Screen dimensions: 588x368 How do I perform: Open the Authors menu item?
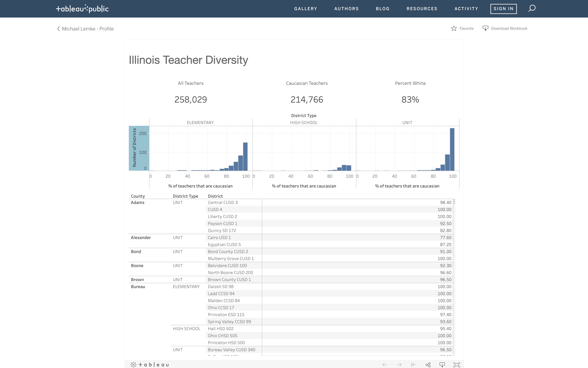pyautogui.click(x=346, y=9)
